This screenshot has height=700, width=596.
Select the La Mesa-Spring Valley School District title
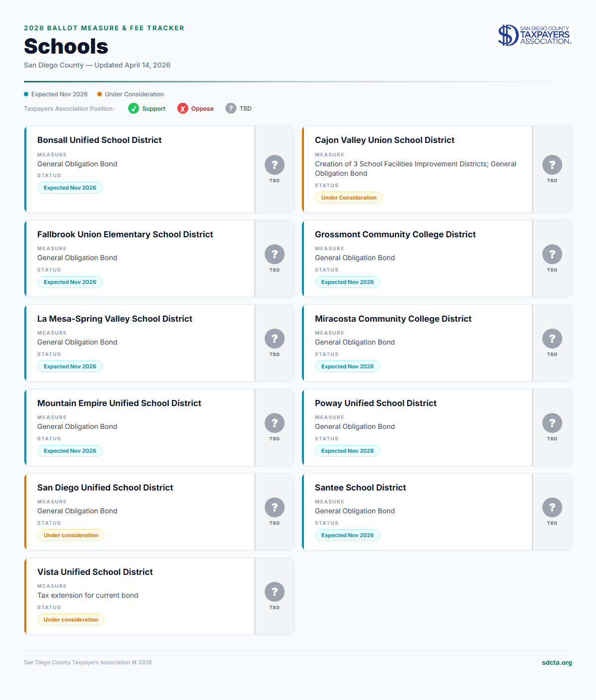click(x=115, y=319)
